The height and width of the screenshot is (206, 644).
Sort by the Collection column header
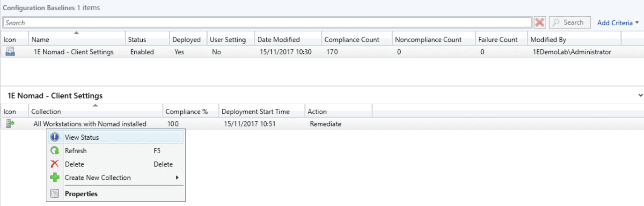(x=95, y=112)
